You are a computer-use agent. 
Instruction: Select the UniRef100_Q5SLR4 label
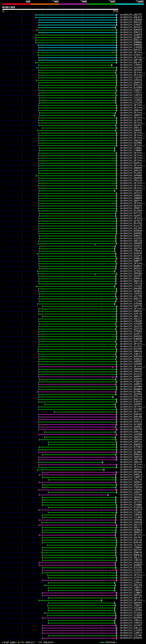131,585
